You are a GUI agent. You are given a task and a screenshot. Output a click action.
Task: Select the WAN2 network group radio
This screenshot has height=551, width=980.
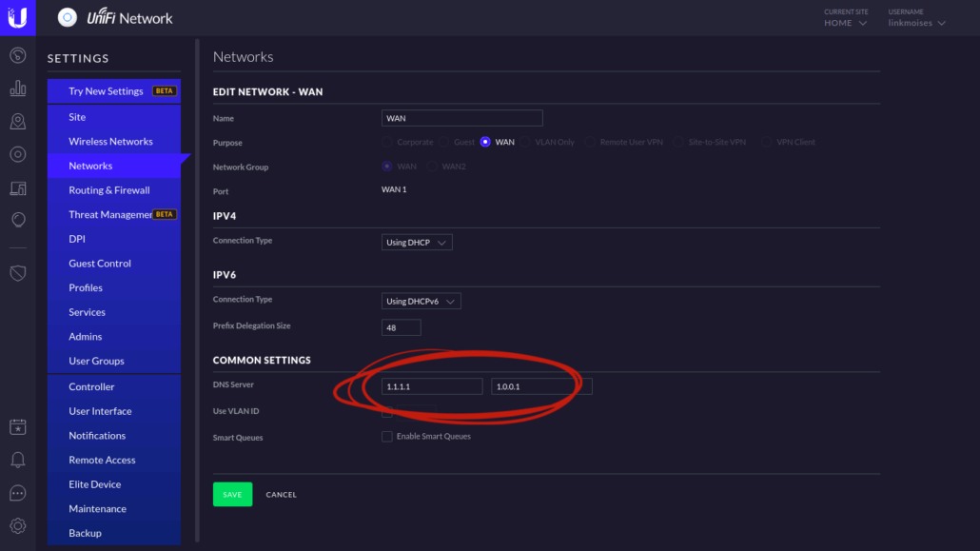click(x=434, y=167)
